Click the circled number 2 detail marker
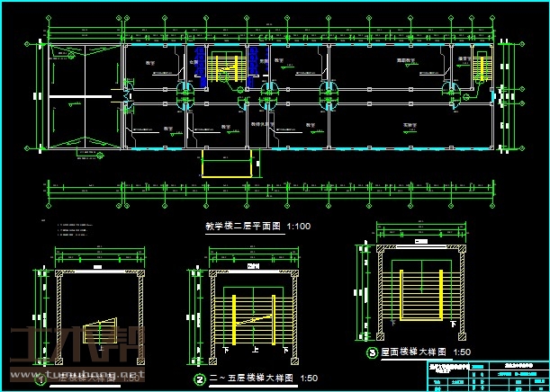The width and height of the screenshot is (550, 392). [x=199, y=380]
